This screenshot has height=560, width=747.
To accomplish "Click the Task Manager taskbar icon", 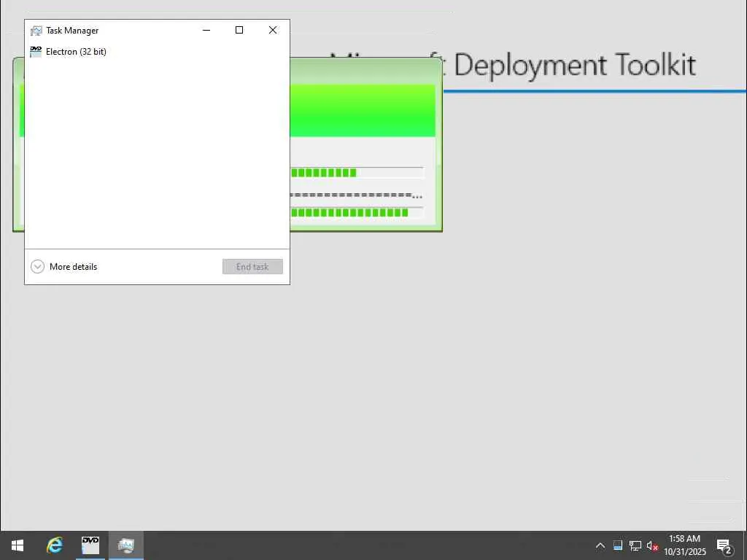I will pos(126,545).
